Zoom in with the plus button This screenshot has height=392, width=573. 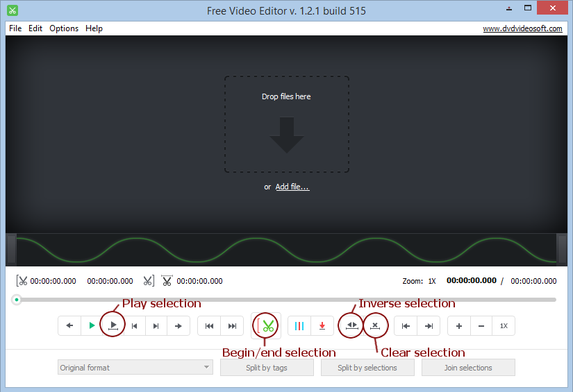pos(459,325)
